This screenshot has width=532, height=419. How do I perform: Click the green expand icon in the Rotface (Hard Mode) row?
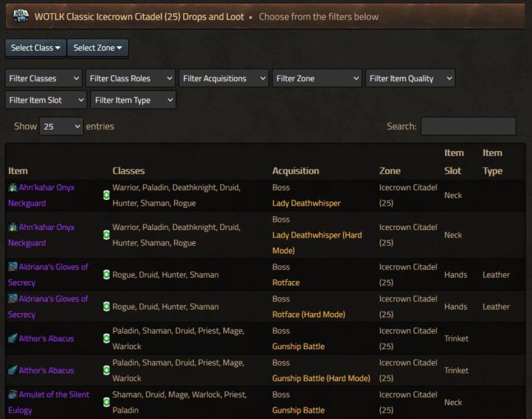tap(106, 306)
